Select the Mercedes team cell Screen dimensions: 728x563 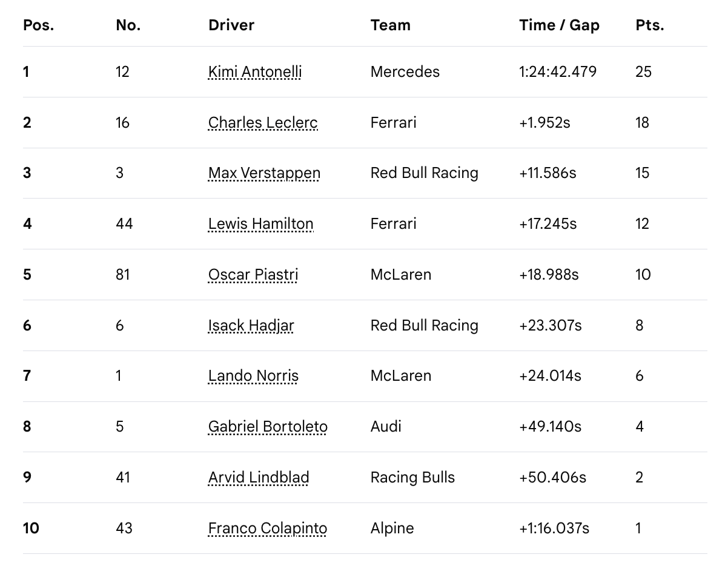coord(405,72)
